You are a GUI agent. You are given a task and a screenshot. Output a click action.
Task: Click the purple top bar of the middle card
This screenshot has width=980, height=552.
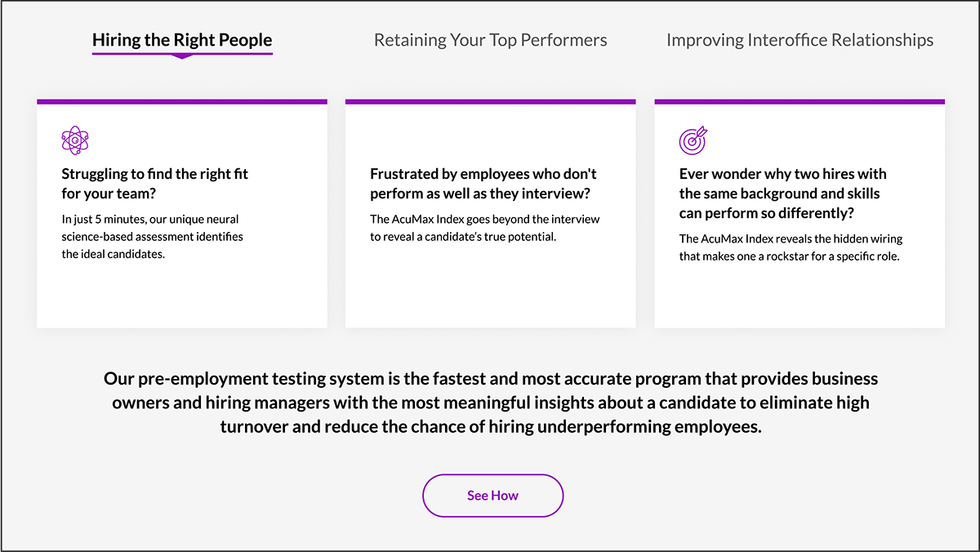pos(491,102)
